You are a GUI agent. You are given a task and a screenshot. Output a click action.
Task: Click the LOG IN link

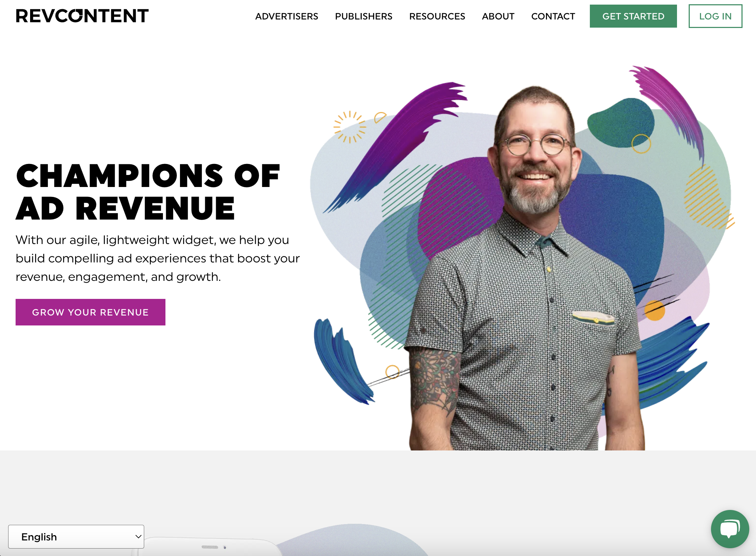click(716, 16)
